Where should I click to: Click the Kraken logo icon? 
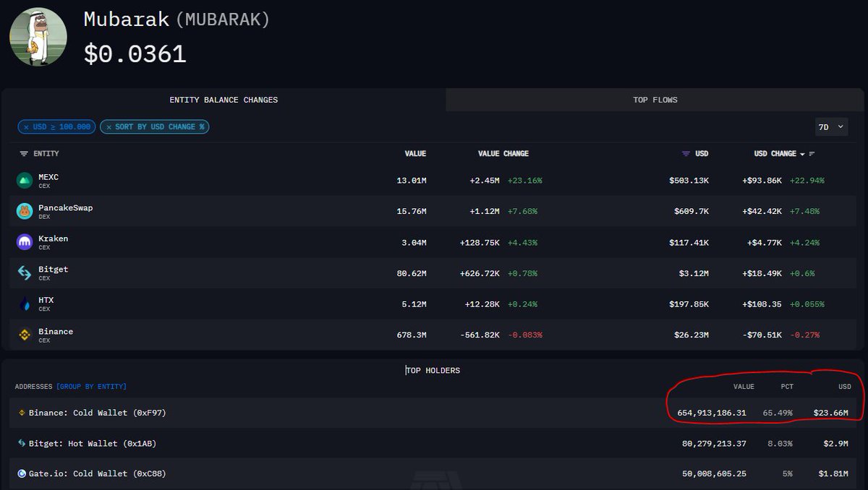point(25,242)
